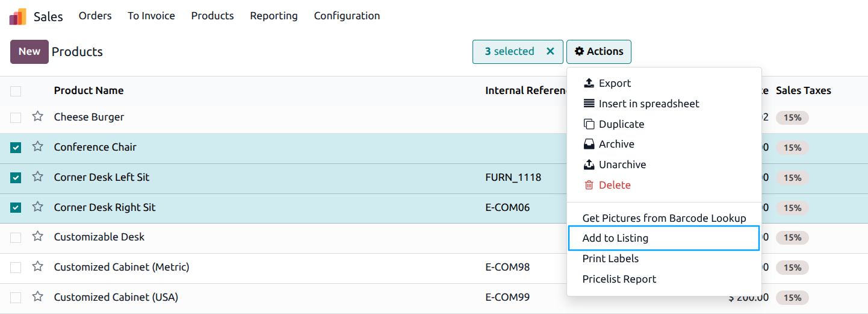Uncheck the Conference Chair row checkbox
868x314 pixels.
point(16,148)
